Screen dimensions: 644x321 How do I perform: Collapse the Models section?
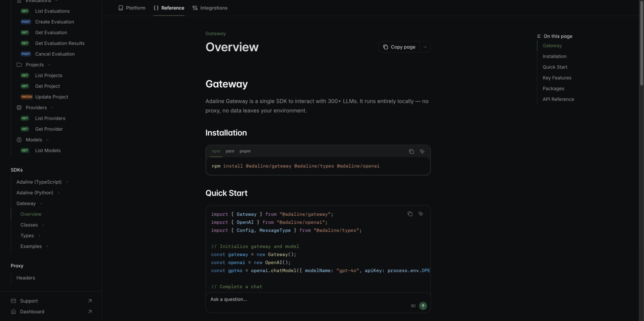click(x=33, y=140)
